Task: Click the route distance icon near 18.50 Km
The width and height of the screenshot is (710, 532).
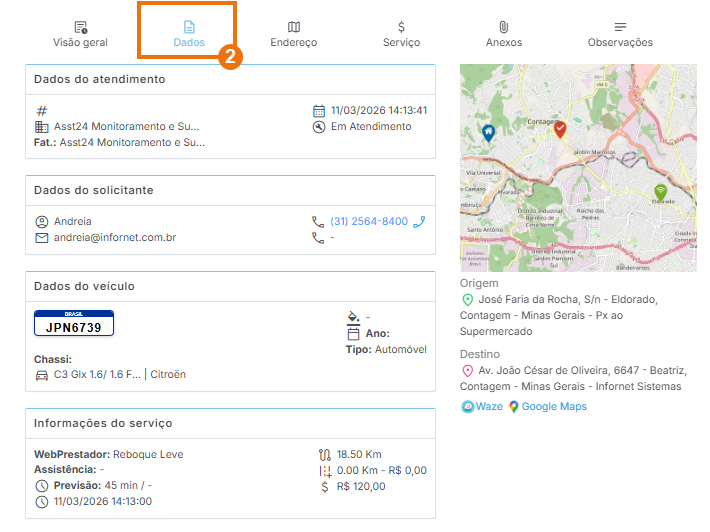Action: [324, 455]
